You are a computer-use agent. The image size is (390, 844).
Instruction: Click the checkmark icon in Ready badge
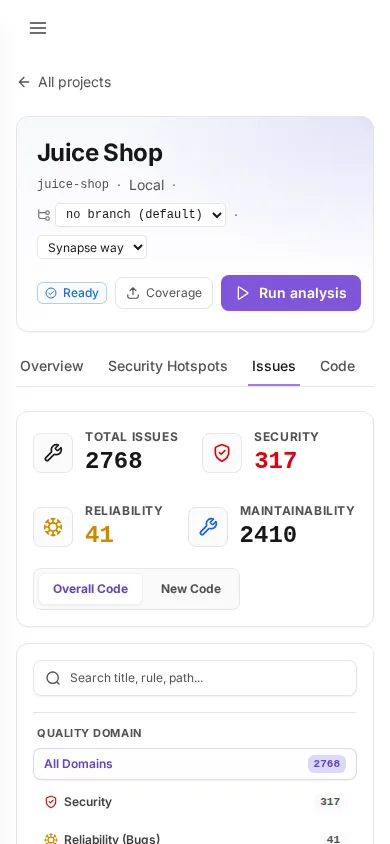pyautogui.click(x=51, y=293)
